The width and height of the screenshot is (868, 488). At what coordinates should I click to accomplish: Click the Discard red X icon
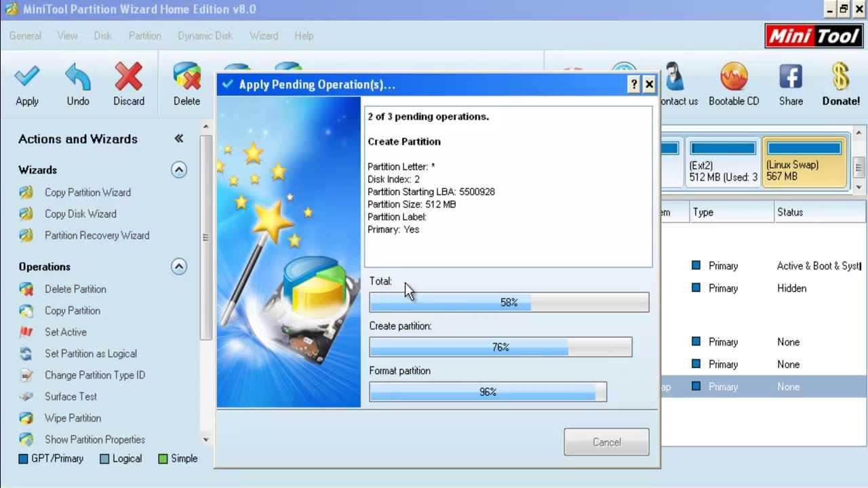[x=129, y=77]
